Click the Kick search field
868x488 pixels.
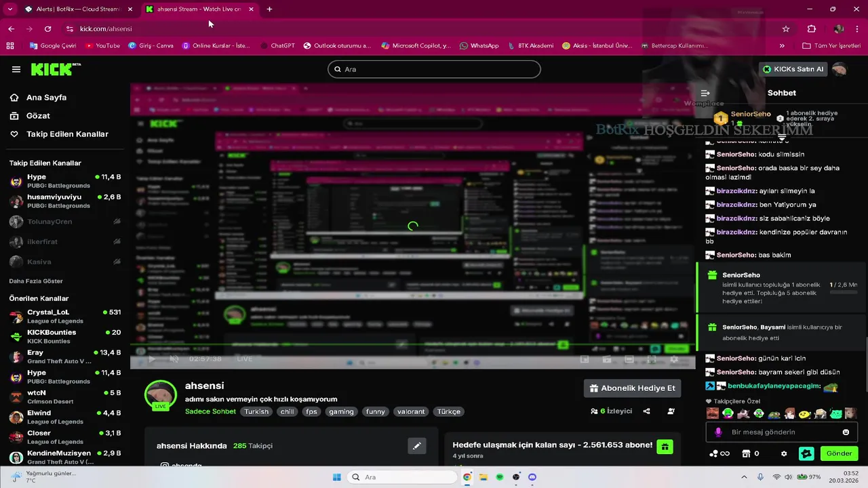coord(434,69)
